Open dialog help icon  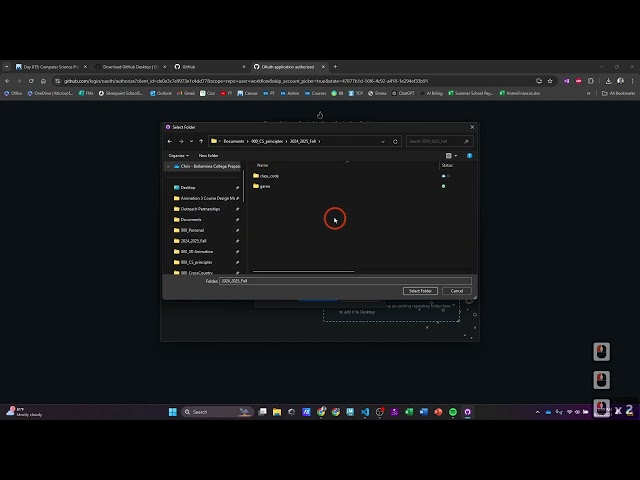469,156
